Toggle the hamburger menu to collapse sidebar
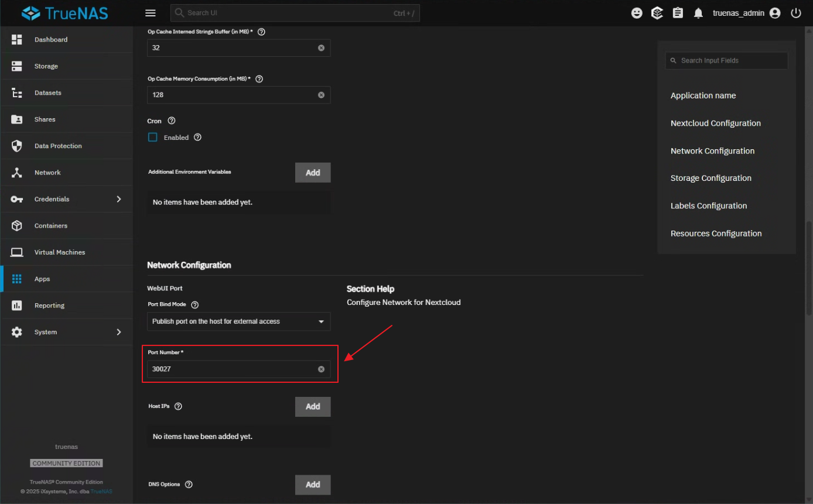This screenshot has width=813, height=504. coord(151,13)
